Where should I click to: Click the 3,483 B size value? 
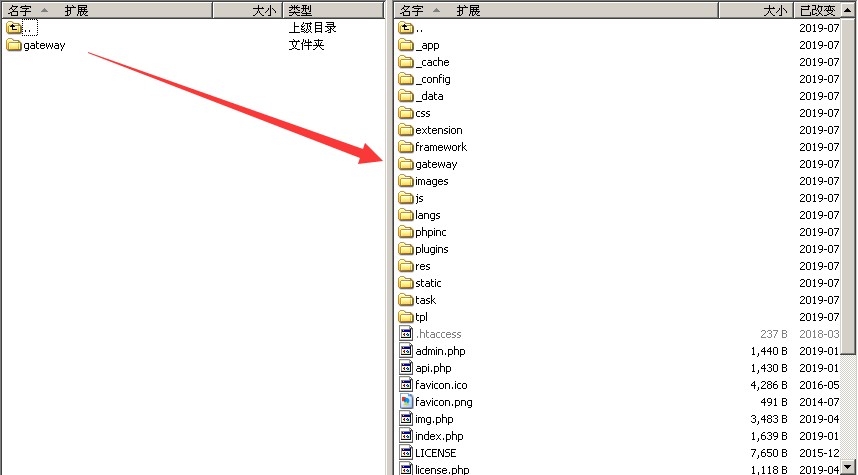click(x=769, y=419)
